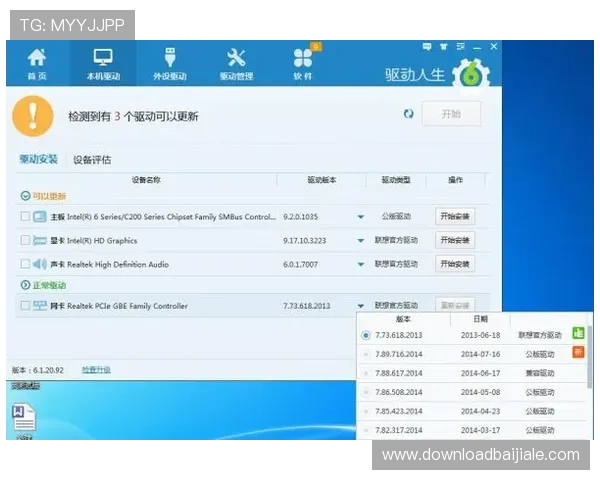Open the document file icon on desktop
The height and width of the screenshot is (480, 600).
click(24, 416)
